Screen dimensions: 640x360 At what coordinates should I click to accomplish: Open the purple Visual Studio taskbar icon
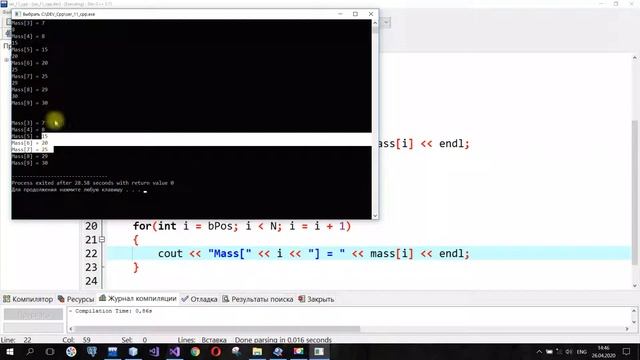click(x=175, y=351)
